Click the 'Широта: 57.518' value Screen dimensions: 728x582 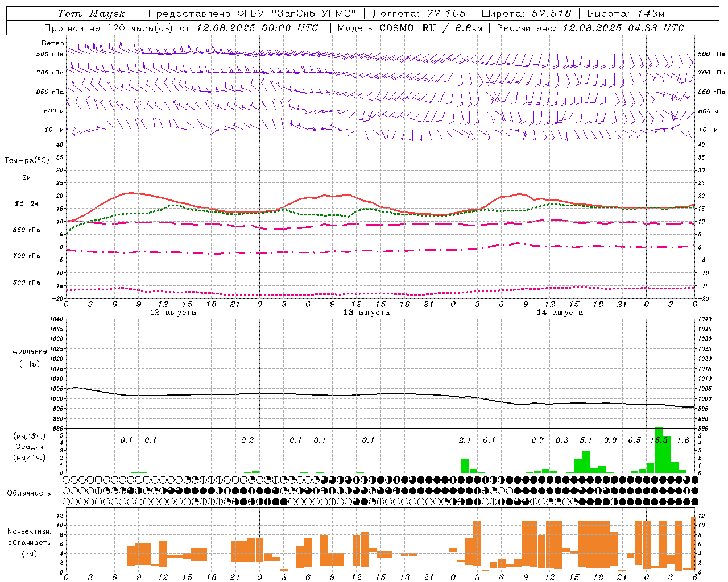point(526,14)
